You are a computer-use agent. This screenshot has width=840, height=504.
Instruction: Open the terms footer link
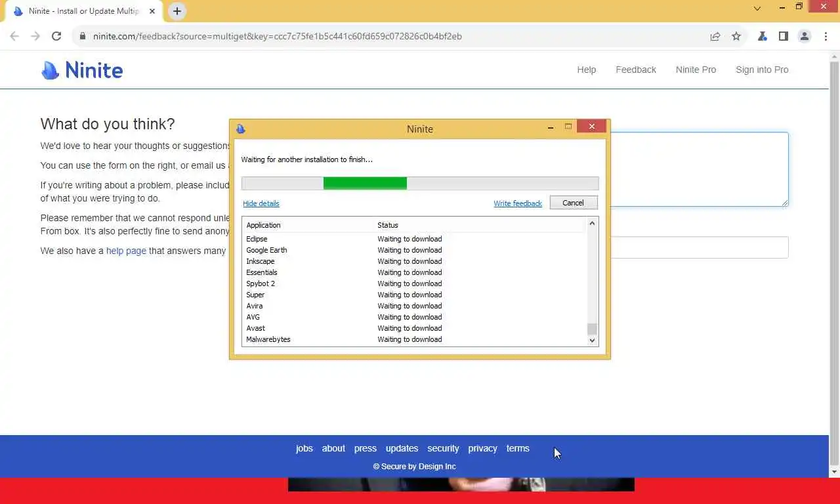click(518, 448)
